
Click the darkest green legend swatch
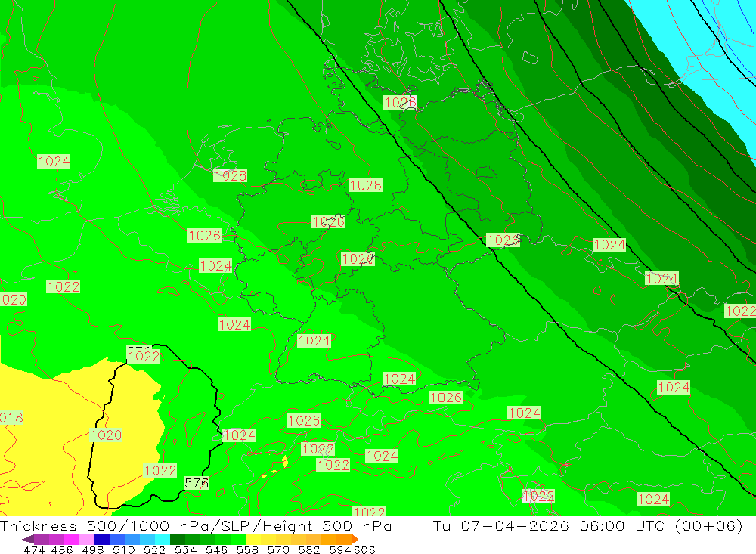(178, 539)
